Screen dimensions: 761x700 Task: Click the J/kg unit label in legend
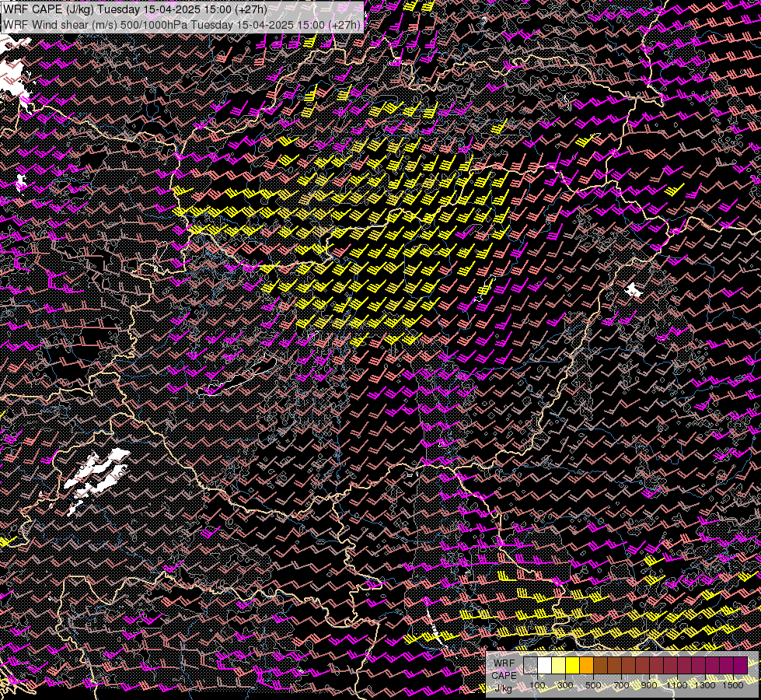click(503, 688)
